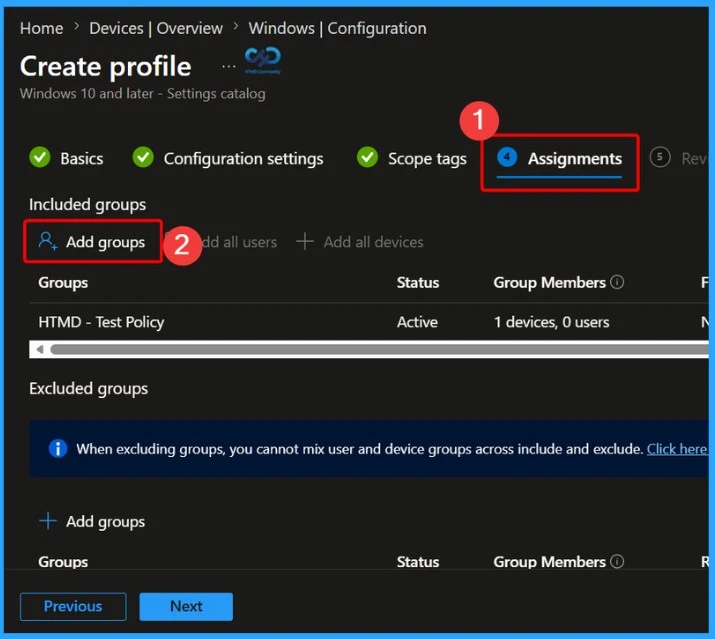The height and width of the screenshot is (639, 715).
Task: Open the Windows | Configuration breadcrumb
Action: [x=337, y=28]
